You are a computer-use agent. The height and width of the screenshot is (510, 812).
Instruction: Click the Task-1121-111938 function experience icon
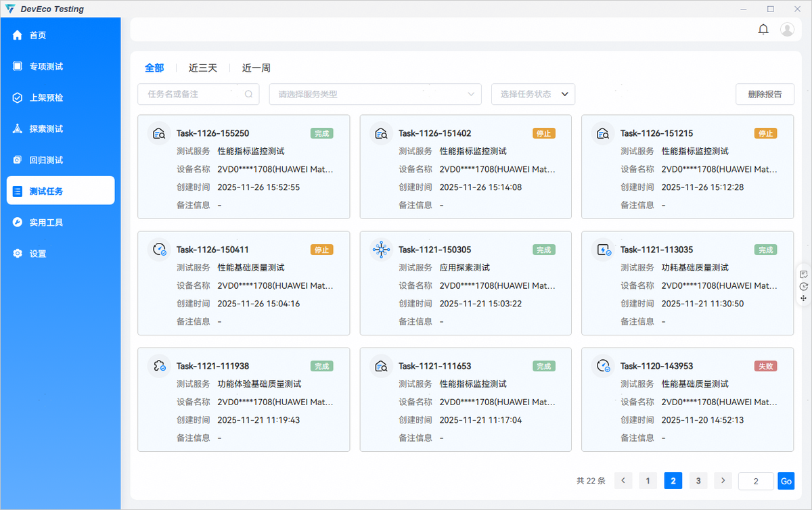point(159,366)
